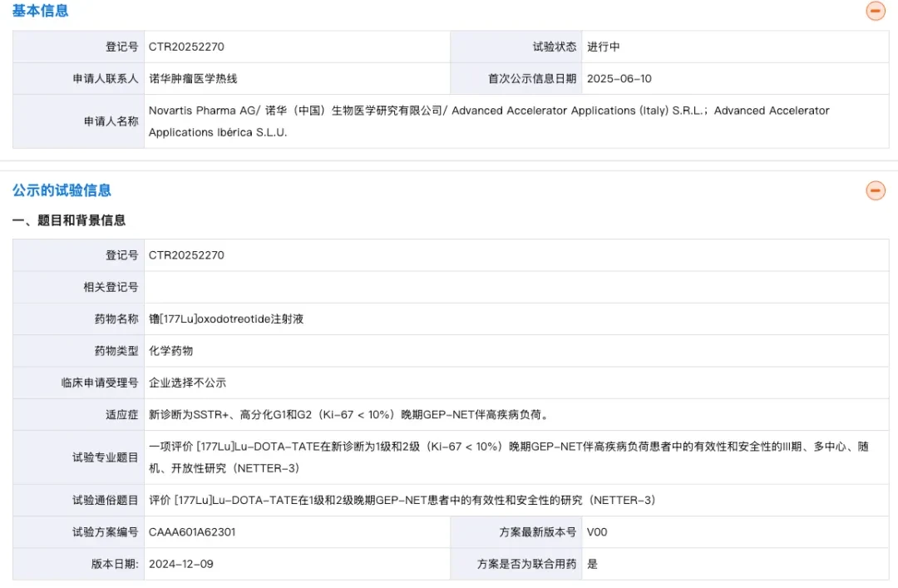Screen dimensions: 898x588
Task: Click the 试验通俗题目 value text
Action: 402,501
